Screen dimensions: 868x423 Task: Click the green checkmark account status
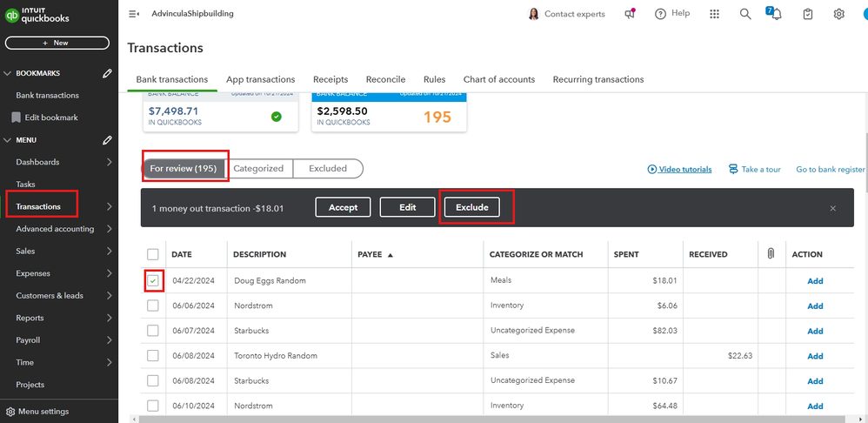point(277,117)
